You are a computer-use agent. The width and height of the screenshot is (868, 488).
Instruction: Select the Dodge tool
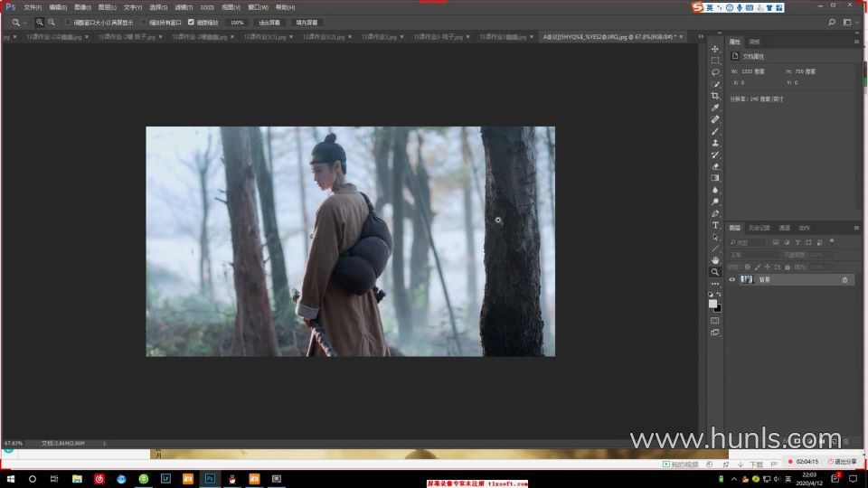coord(715,202)
